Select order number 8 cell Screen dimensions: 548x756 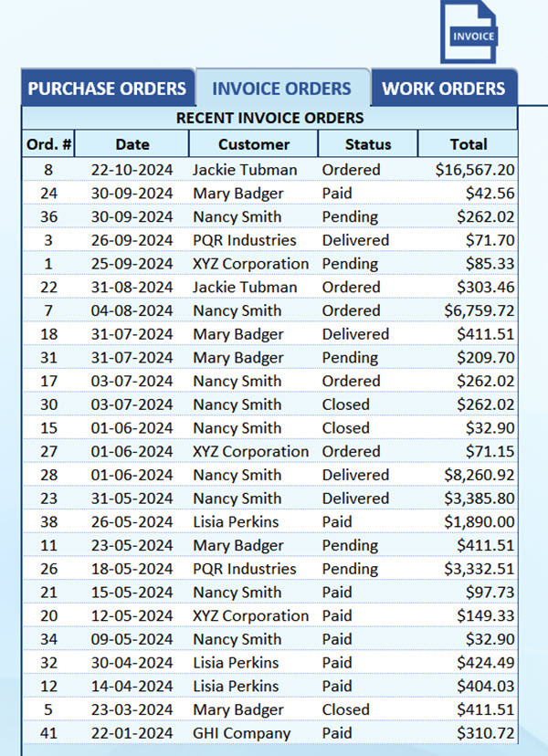48,170
